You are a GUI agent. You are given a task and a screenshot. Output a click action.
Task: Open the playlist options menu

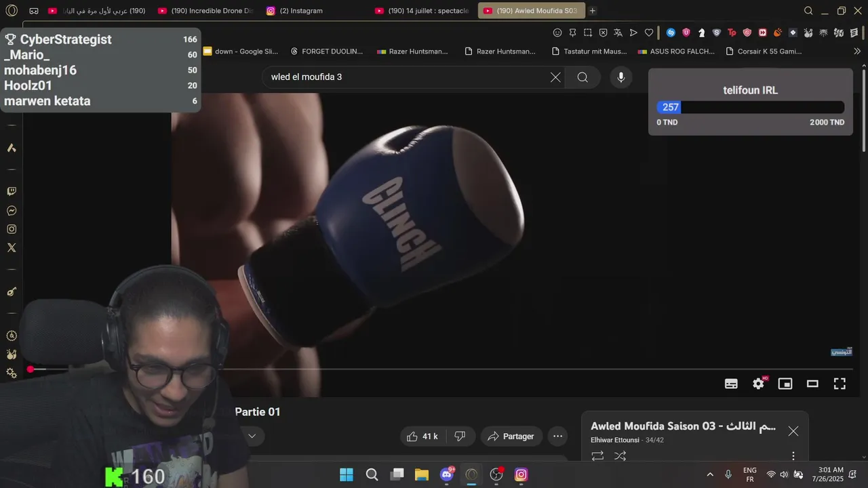[793, 456]
